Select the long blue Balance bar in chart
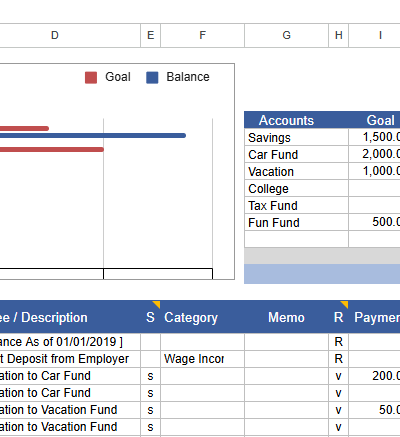 (93, 135)
